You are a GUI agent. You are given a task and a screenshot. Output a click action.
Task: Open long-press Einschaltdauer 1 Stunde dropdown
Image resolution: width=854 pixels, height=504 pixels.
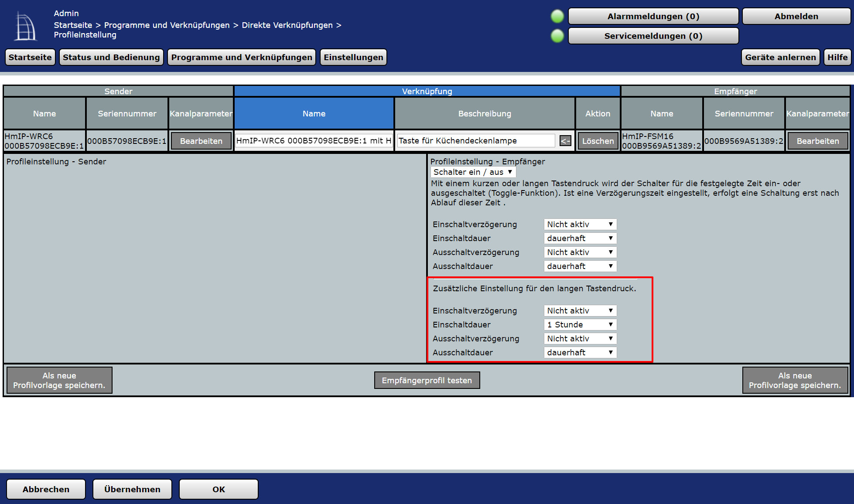580,324
